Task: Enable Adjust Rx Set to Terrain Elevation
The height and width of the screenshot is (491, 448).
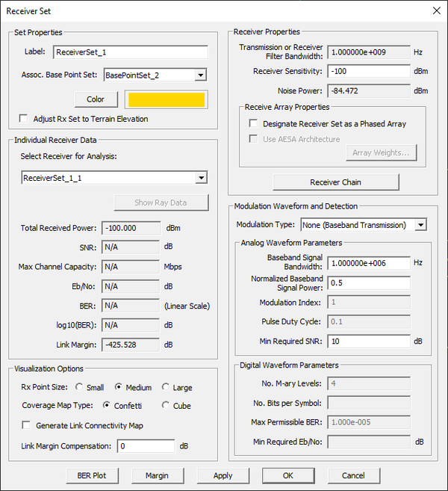Action: point(23,118)
